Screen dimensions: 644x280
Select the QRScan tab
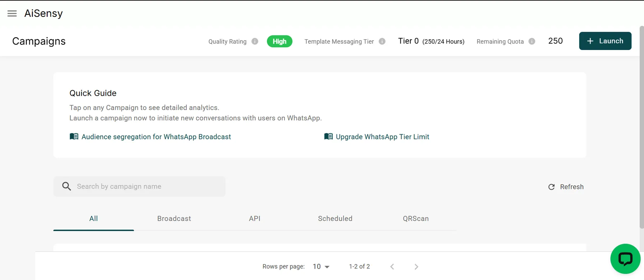point(416,219)
